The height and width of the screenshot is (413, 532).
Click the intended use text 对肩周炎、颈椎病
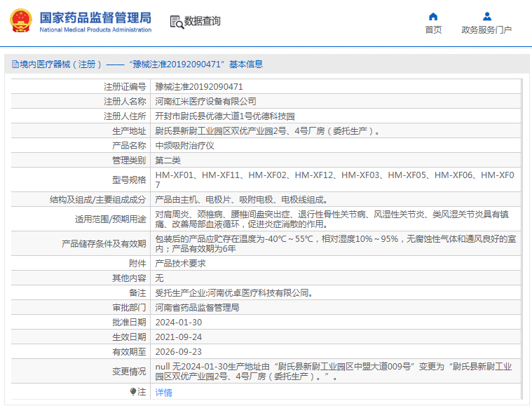332,219
